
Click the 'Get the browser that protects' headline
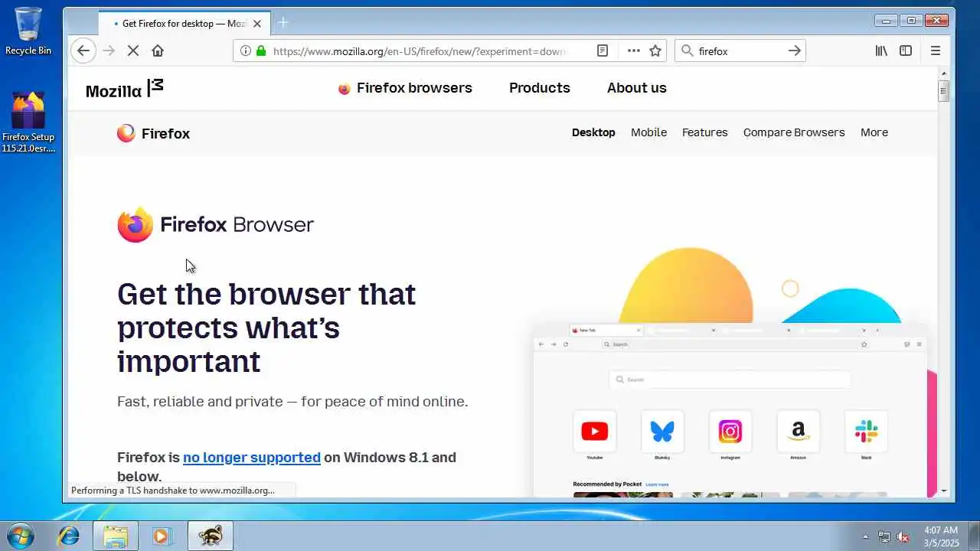click(266, 328)
